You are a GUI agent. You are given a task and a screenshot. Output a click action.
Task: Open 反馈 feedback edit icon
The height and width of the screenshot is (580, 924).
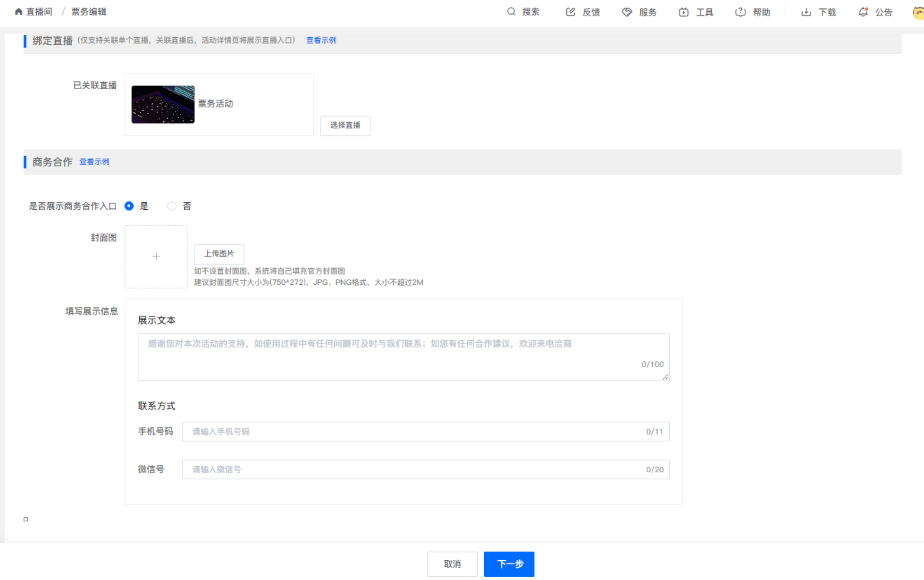(571, 12)
